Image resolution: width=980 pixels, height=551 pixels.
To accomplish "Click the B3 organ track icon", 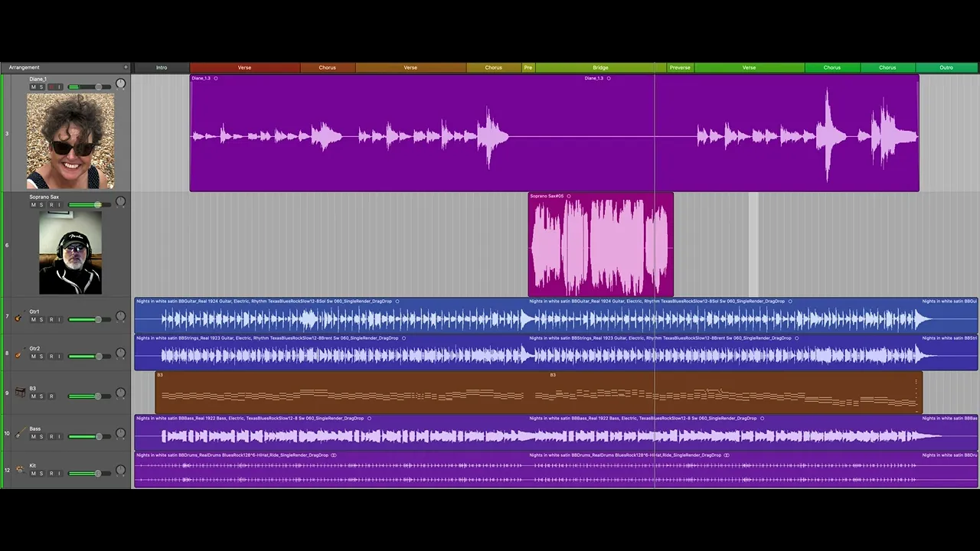I will 20,392.
